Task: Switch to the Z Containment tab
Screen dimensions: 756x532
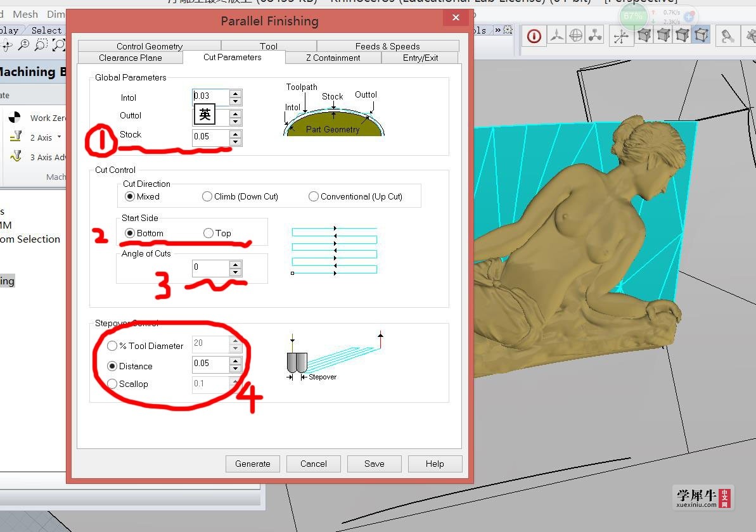Action: [333, 58]
